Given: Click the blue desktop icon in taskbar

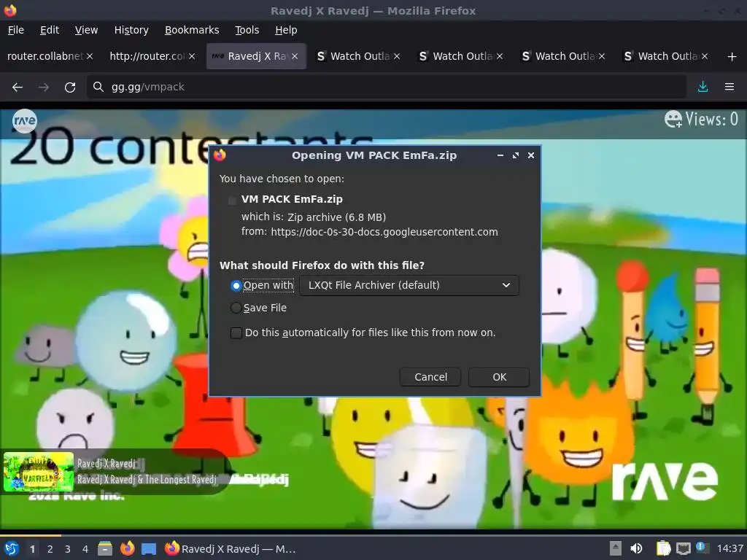Looking at the screenshot, I should 149,548.
